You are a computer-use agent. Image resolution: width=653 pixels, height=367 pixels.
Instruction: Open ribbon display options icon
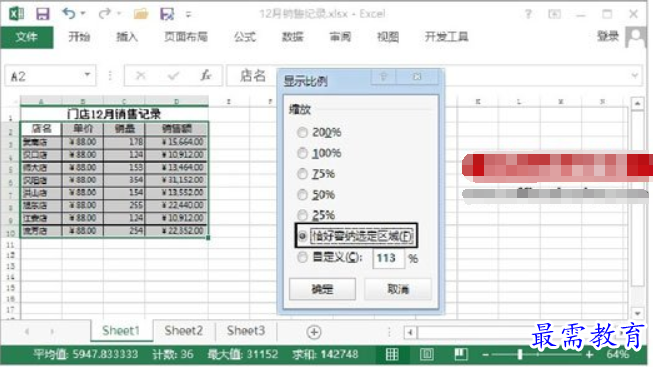554,14
